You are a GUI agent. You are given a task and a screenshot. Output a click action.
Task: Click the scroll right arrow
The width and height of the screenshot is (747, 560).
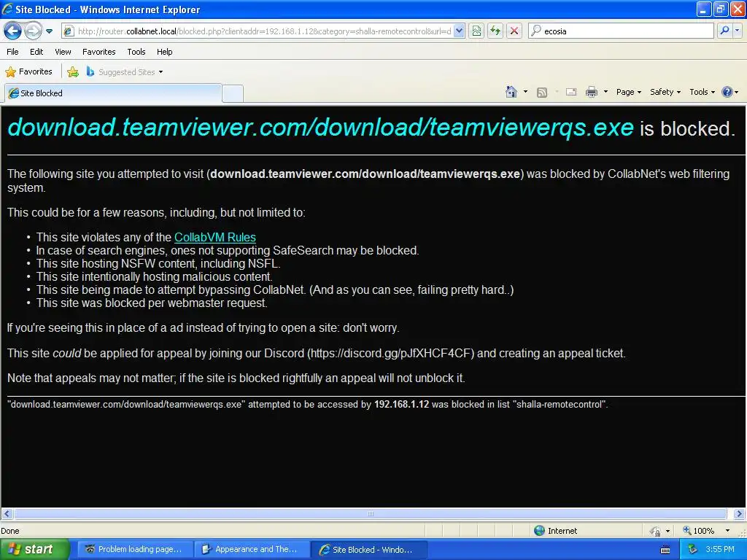(x=739, y=514)
